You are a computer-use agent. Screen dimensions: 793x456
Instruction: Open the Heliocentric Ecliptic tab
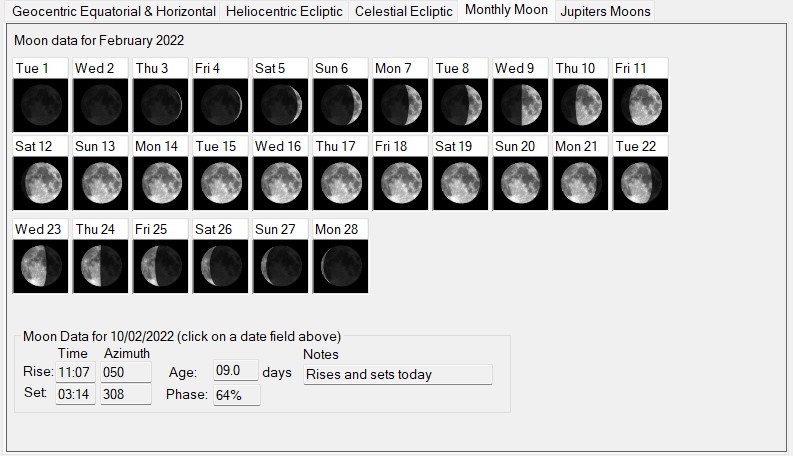point(284,12)
